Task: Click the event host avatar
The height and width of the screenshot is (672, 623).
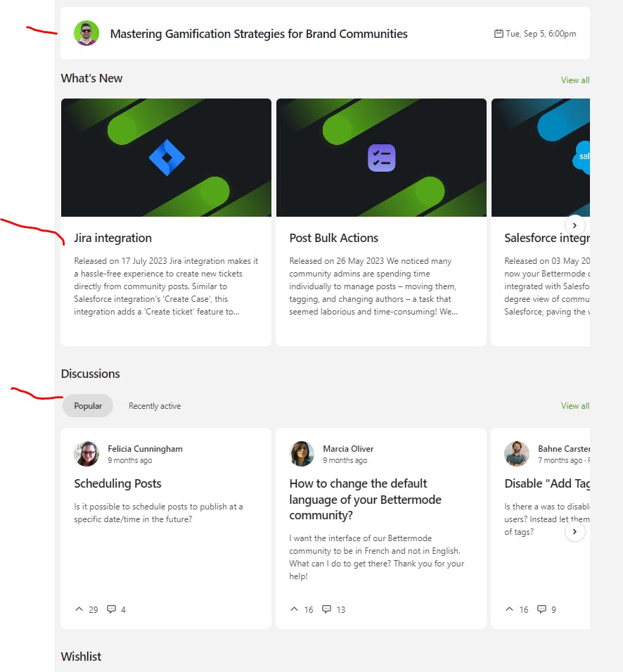Action: tap(86, 33)
